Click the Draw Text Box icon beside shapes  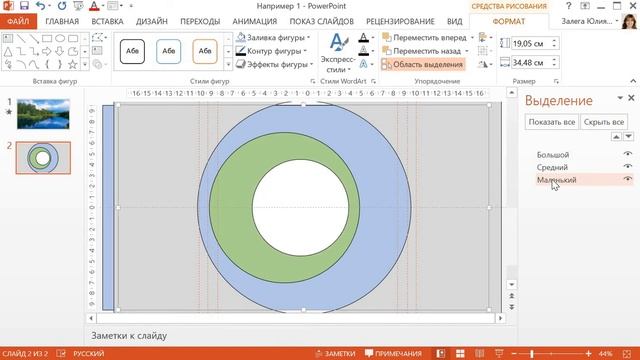(97, 51)
